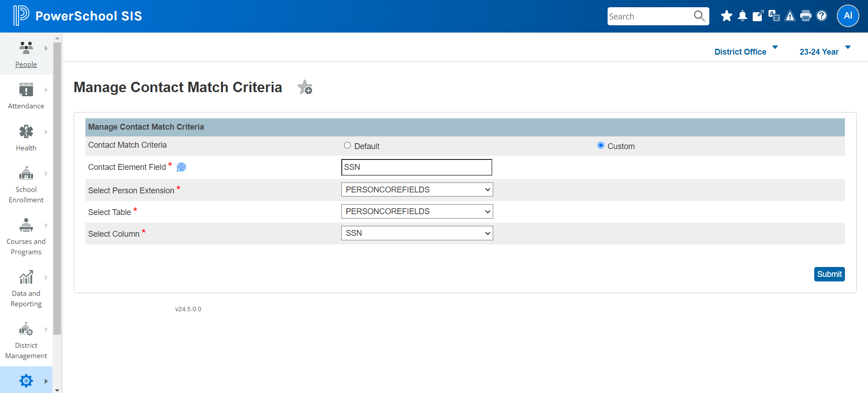Open the District Office school selector
868x393 pixels.
point(745,52)
